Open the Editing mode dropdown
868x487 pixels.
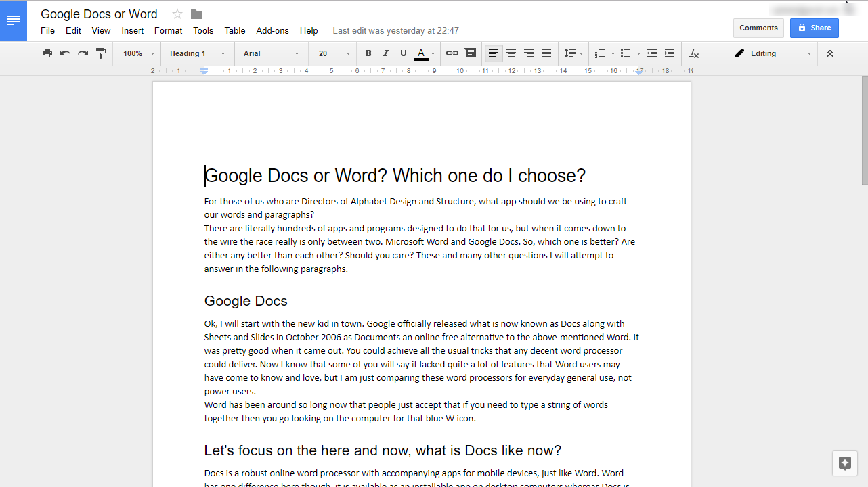773,53
